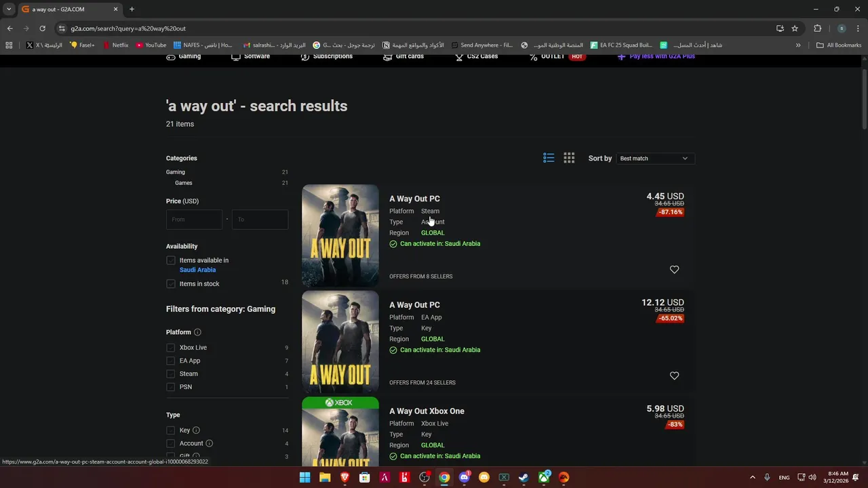The height and width of the screenshot is (488, 868).
Task: Enable the EA App platform filter
Action: point(171,361)
